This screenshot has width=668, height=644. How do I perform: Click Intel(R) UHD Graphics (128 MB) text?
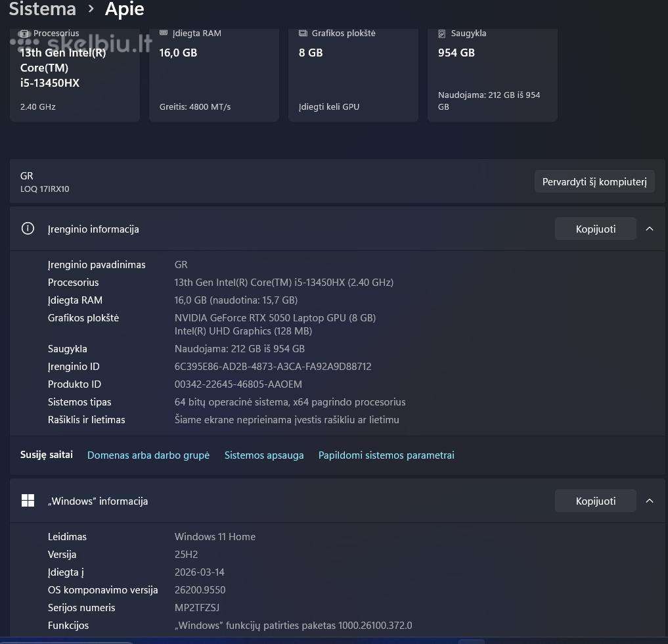[x=243, y=331]
